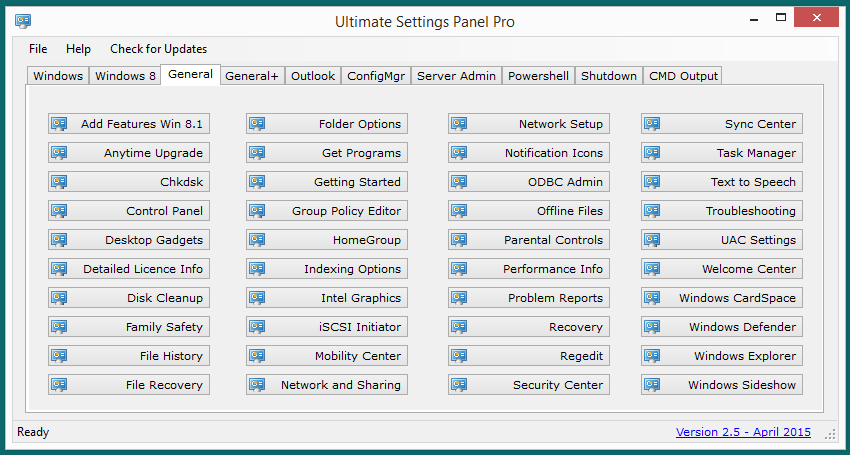The height and width of the screenshot is (455, 850).
Task: Click the icon on the Regedit button
Action: tap(459, 356)
